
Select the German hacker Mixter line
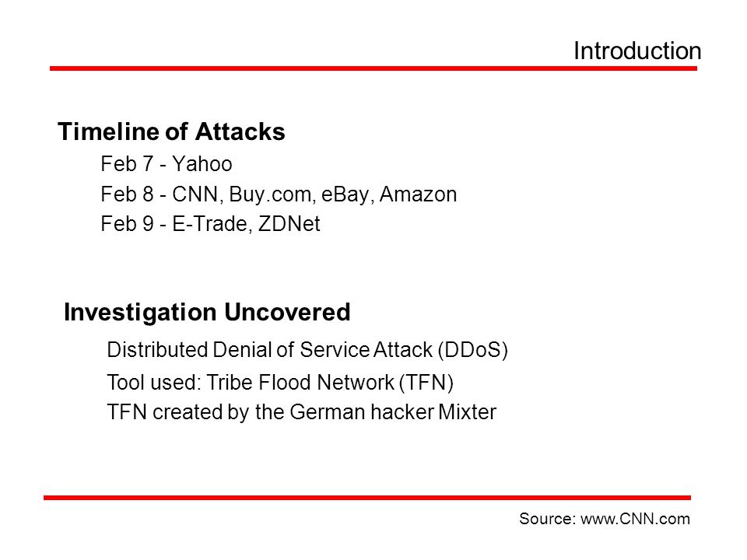(x=302, y=412)
